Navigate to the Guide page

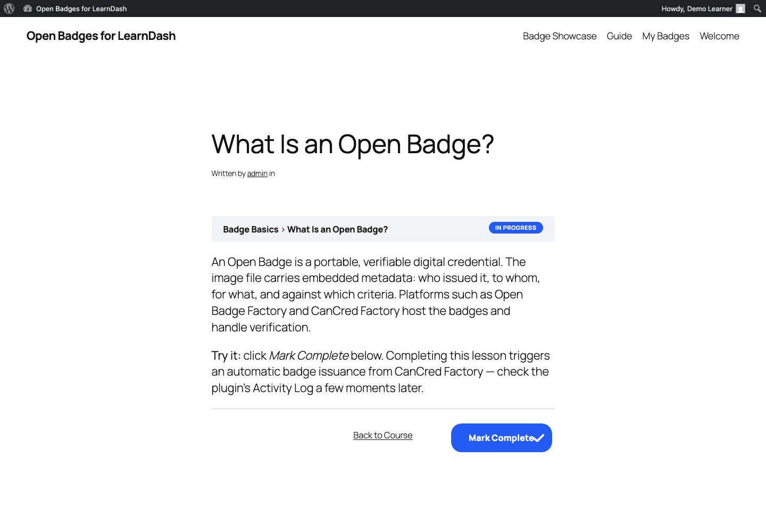619,36
